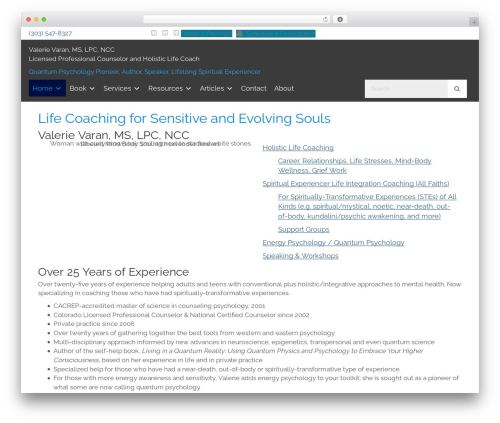Open Energy Psychology / Quantum Psychology link
Image resolution: width=500 pixels, height=423 pixels.
[333, 243]
